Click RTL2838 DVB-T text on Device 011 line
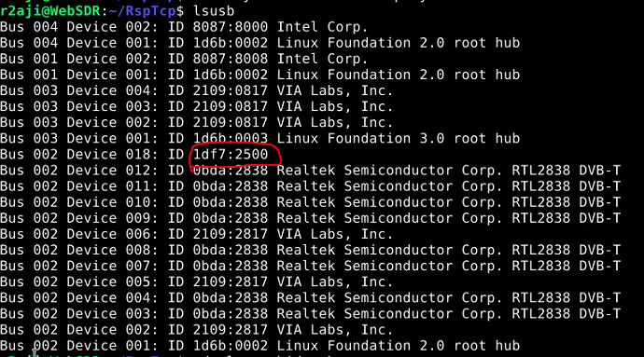 566,186
